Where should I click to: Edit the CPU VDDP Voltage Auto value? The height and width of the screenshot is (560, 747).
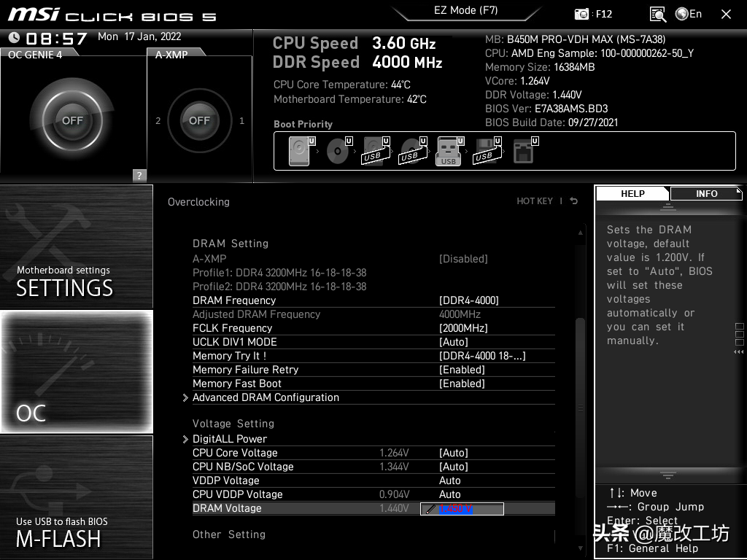point(449,494)
